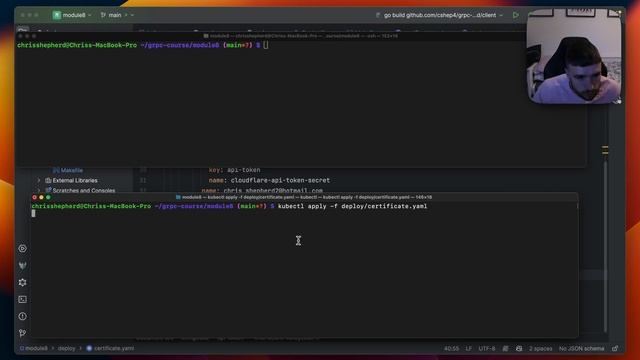Click the deploy breadcrumb
Screen dimensions: 640x360
point(66,349)
